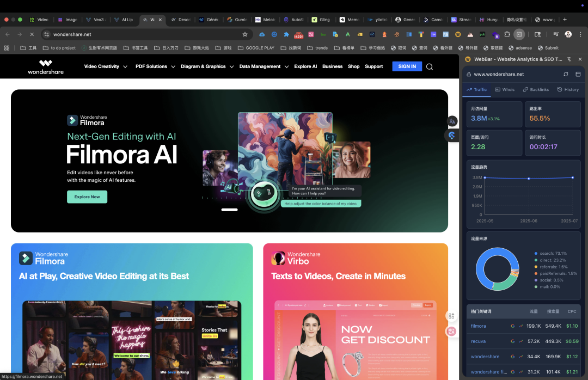This screenshot has width=588, height=380.
Task: Click the media control icon in toolbar
Action: pos(556,34)
